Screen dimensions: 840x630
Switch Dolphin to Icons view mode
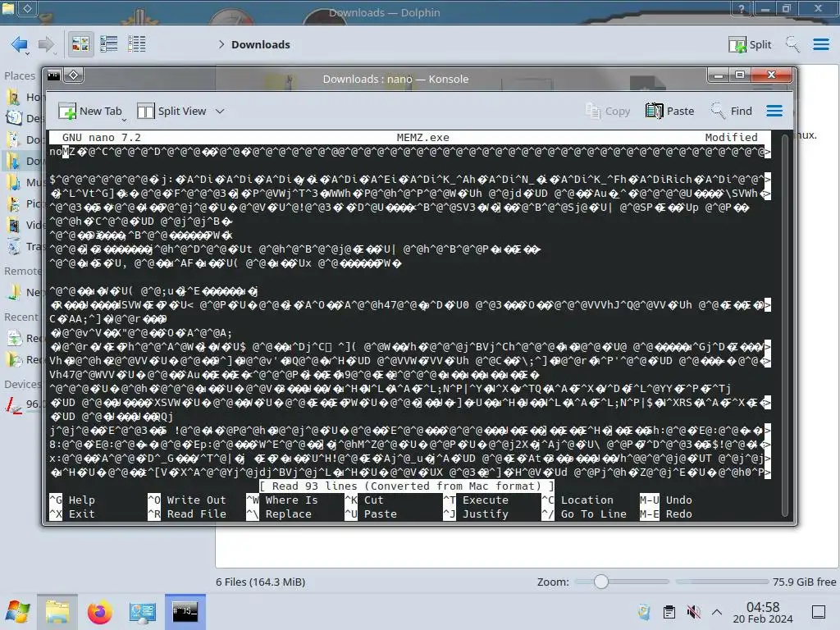coord(80,44)
